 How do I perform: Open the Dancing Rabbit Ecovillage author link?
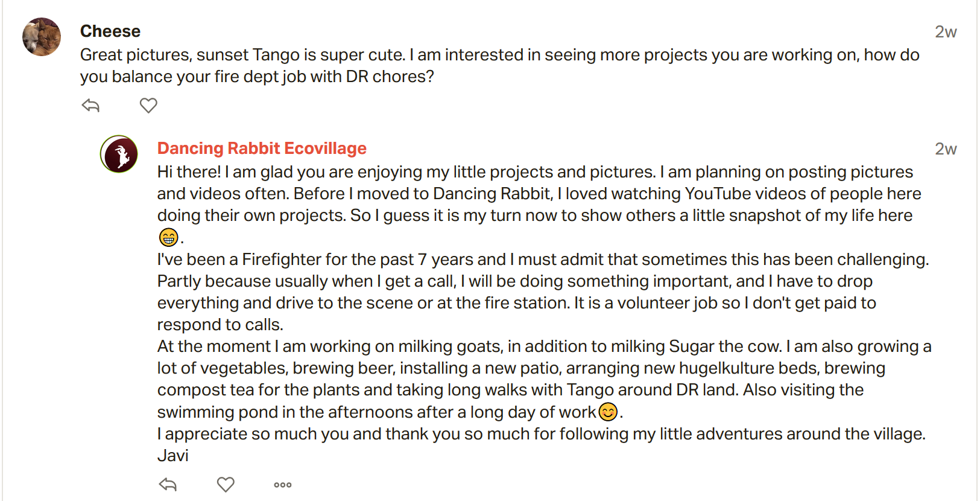pos(262,148)
